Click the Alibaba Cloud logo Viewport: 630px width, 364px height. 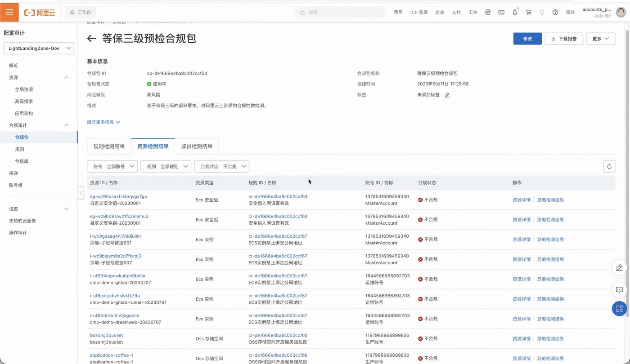[40, 13]
